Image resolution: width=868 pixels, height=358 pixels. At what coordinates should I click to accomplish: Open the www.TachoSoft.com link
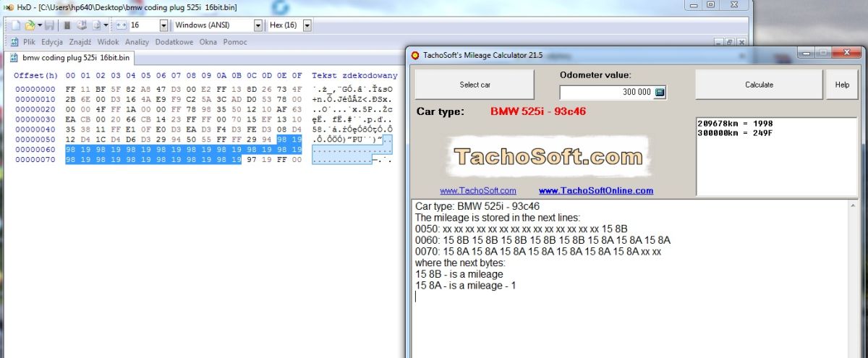pos(477,191)
